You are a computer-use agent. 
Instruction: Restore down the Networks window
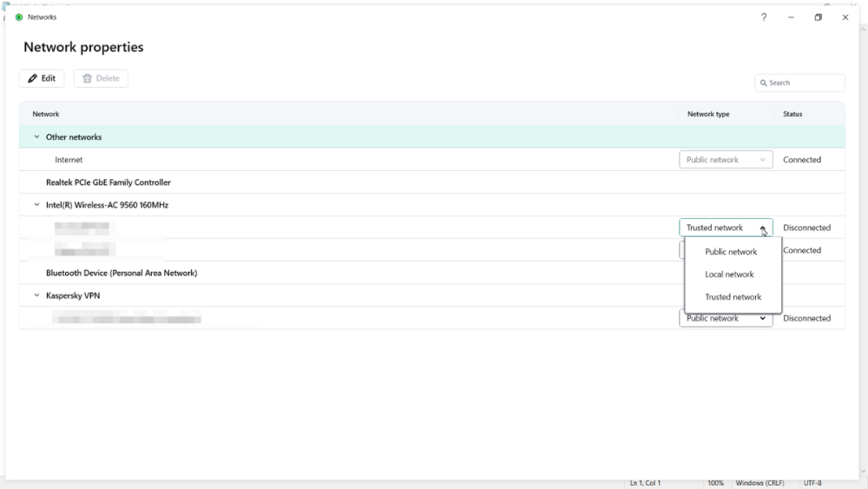click(x=819, y=17)
